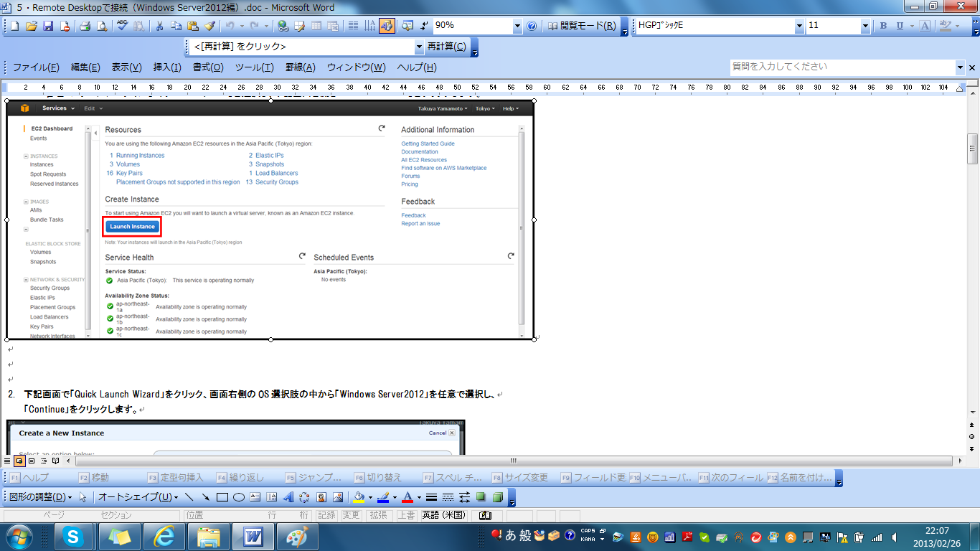Image resolution: width=980 pixels, height=551 pixels.
Task: Select the Line drawing tool
Action: 189,496
